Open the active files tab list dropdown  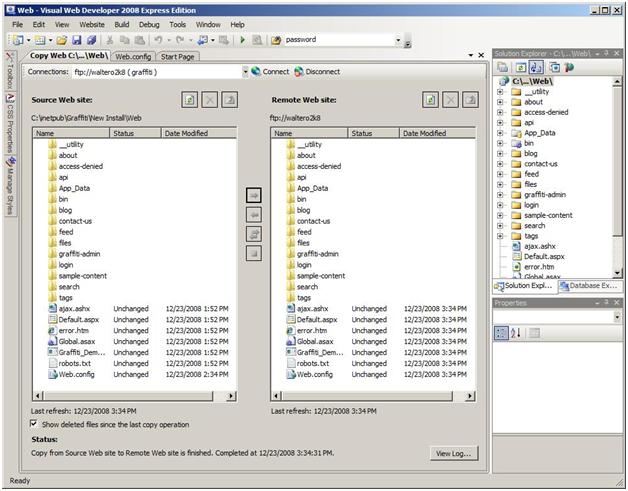tap(471, 55)
